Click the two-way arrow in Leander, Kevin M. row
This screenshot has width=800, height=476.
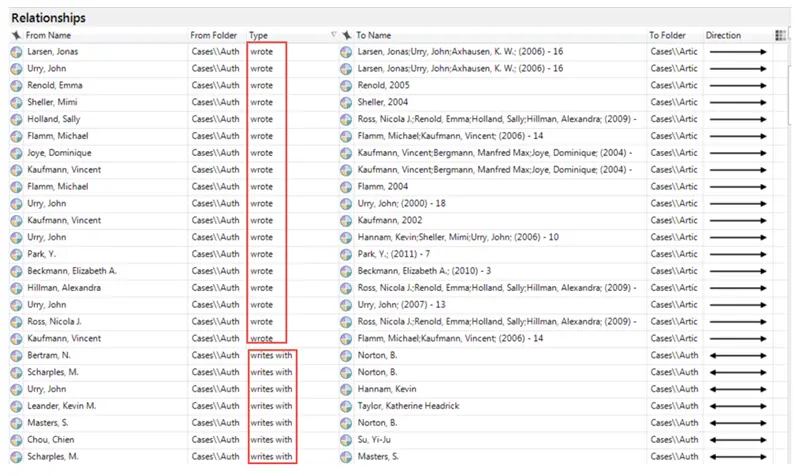point(738,406)
